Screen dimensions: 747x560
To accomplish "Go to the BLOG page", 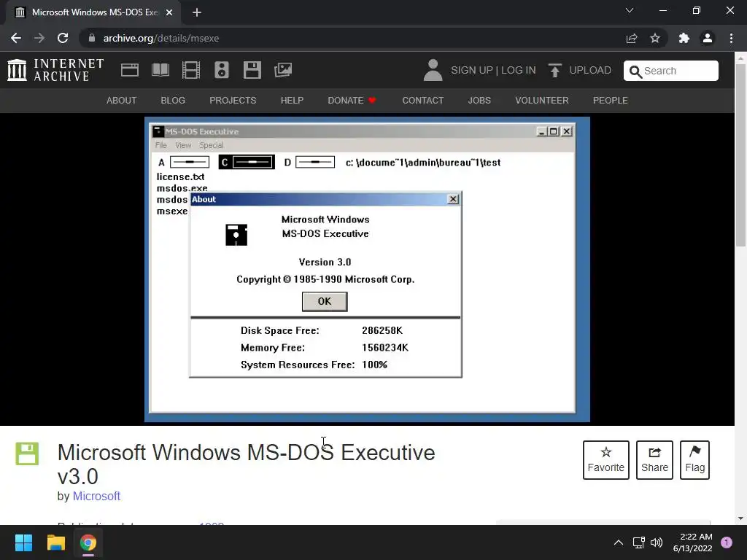I will [x=173, y=101].
